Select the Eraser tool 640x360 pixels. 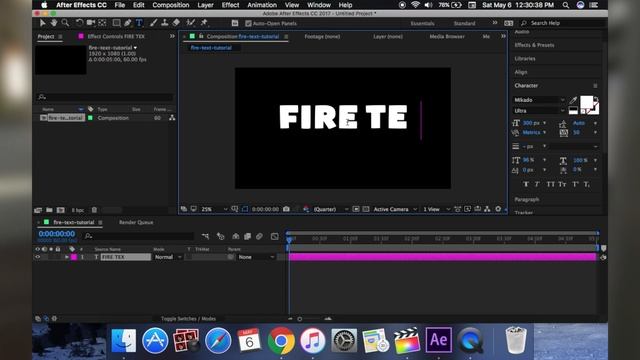[176, 23]
